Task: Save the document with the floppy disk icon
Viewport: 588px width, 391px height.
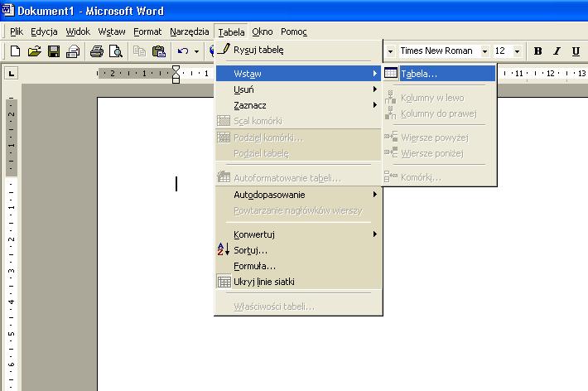Action: [54, 51]
